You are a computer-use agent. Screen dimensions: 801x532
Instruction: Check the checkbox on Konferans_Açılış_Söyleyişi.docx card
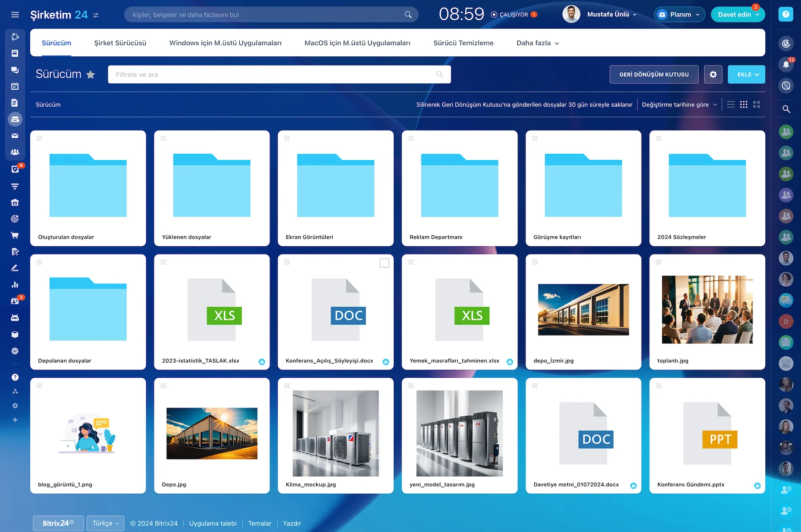(x=384, y=263)
